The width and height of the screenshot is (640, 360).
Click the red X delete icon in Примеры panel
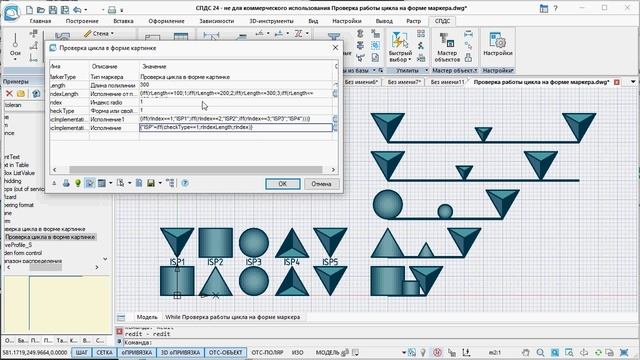tap(9, 93)
